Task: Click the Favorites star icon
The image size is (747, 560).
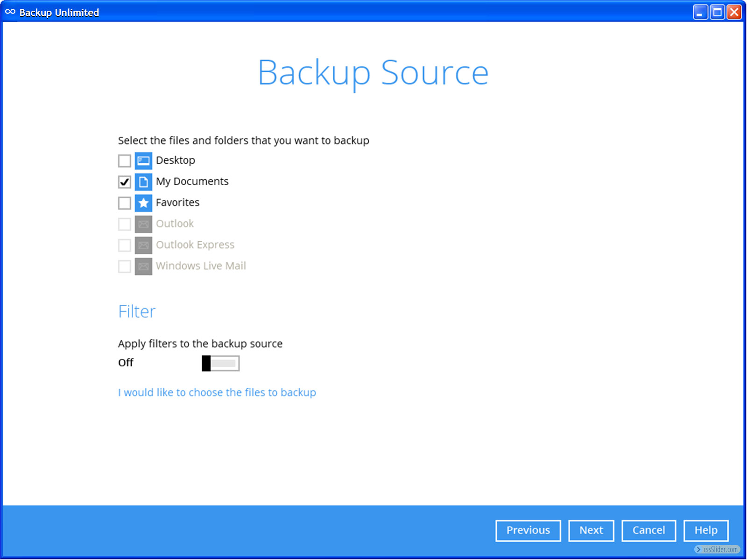Action: point(143,203)
